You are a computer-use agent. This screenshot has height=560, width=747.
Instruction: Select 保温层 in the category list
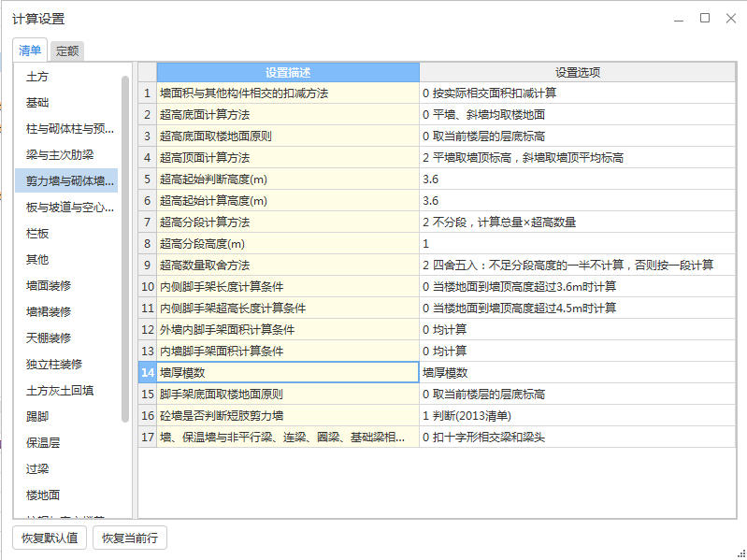point(66,443)
